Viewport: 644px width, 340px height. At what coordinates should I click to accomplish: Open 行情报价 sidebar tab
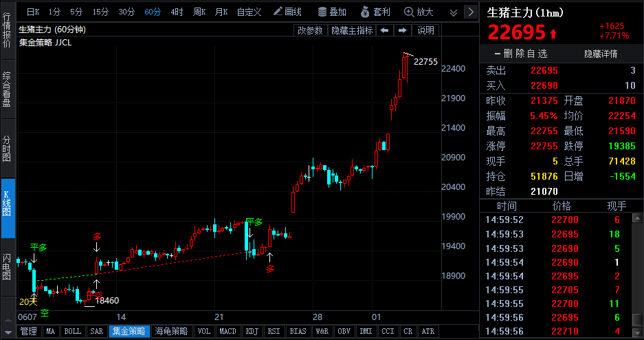coord(7,30)
